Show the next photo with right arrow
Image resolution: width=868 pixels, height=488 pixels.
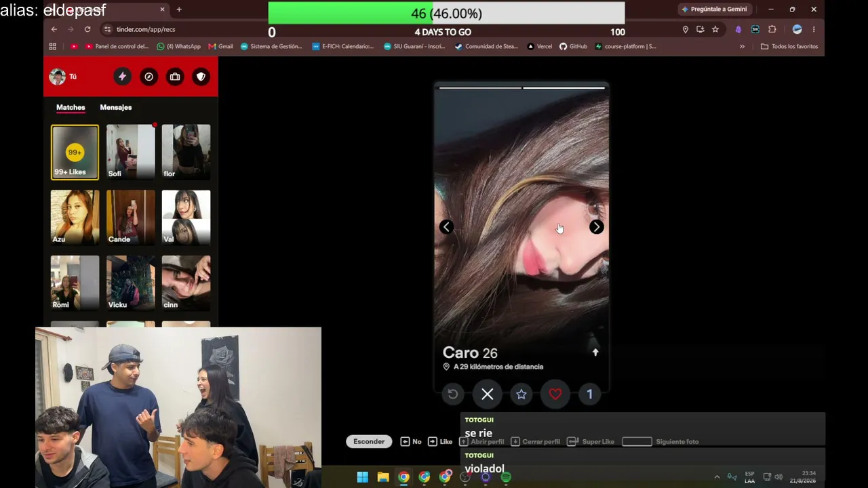click(596, 227)
